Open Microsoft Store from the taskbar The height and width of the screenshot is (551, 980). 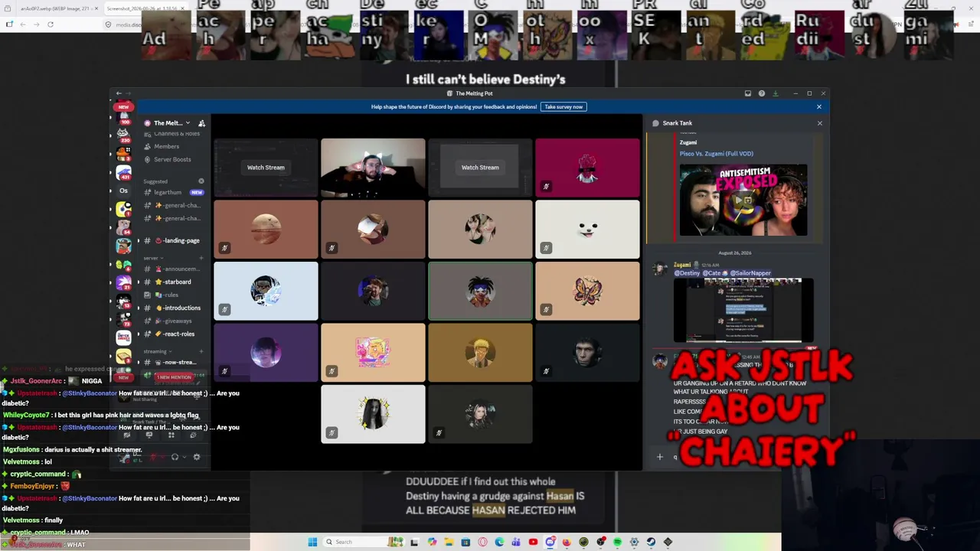pyautogui.click(x=465, y=542)
